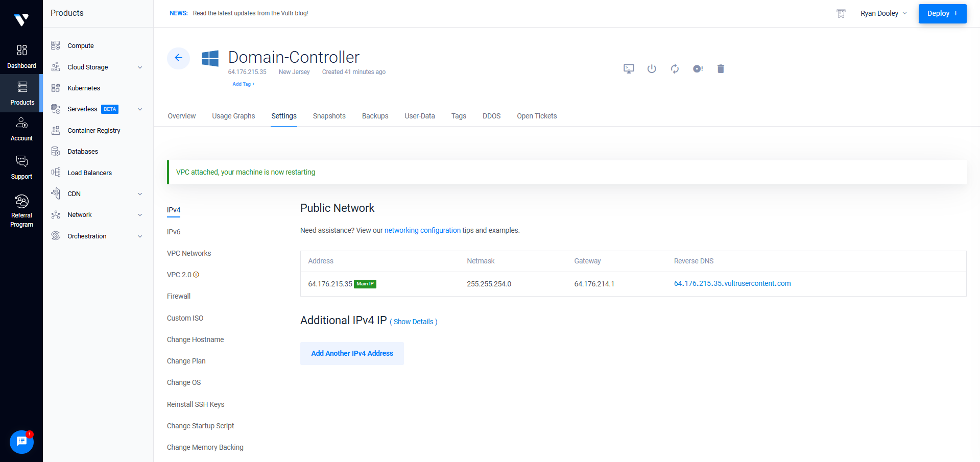The width and height of the screenshot is (980, 462).
Task: Switch to the Usage Graphs tab
Action: pos(233,116)
